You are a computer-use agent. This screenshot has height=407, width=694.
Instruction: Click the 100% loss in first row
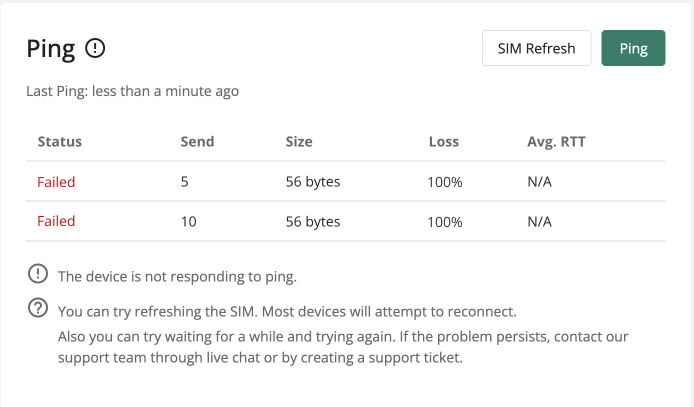(x=445, y=182)
